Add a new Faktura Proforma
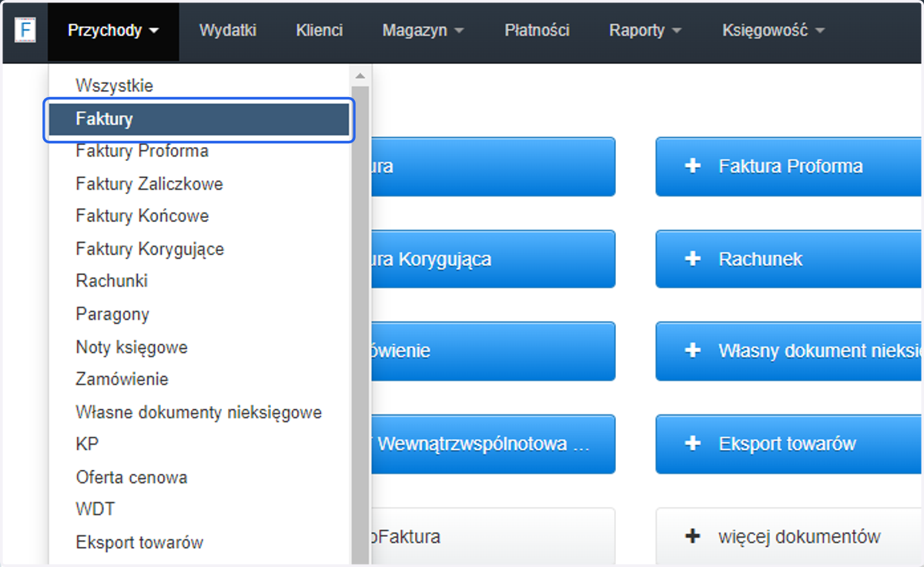Viewport: 924px width, 567px height. click(789, 166)
